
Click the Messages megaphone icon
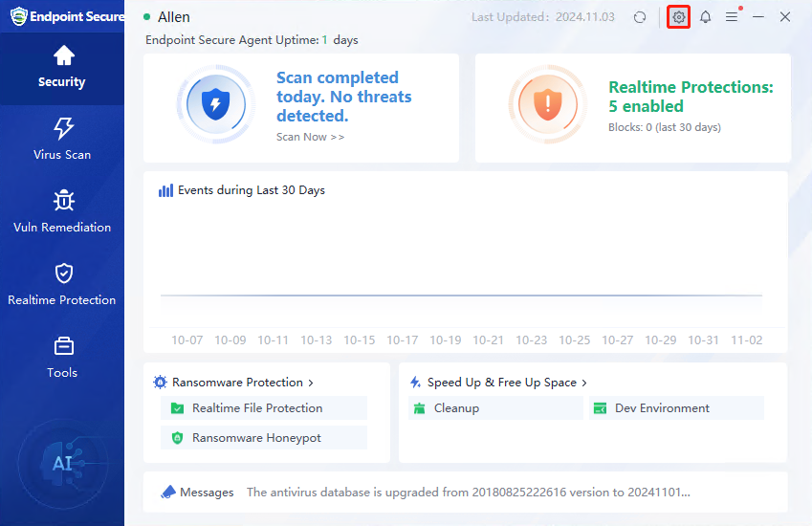pyautogui.click(x=168, y=492)
